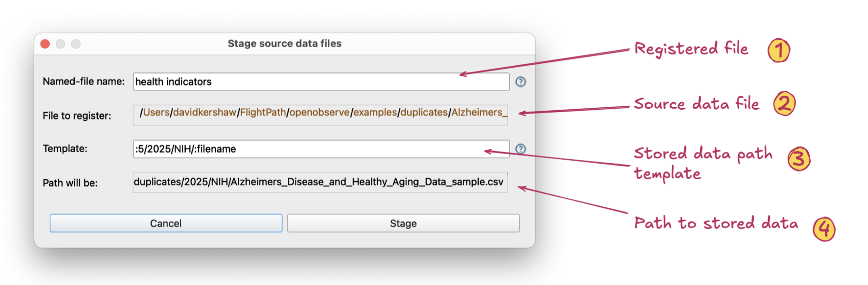The width and height of the screenshot is (868, 285).
Task: Click the yellow circled number 2 annotation
Action: pyautogui.click(x=784, y=103)
